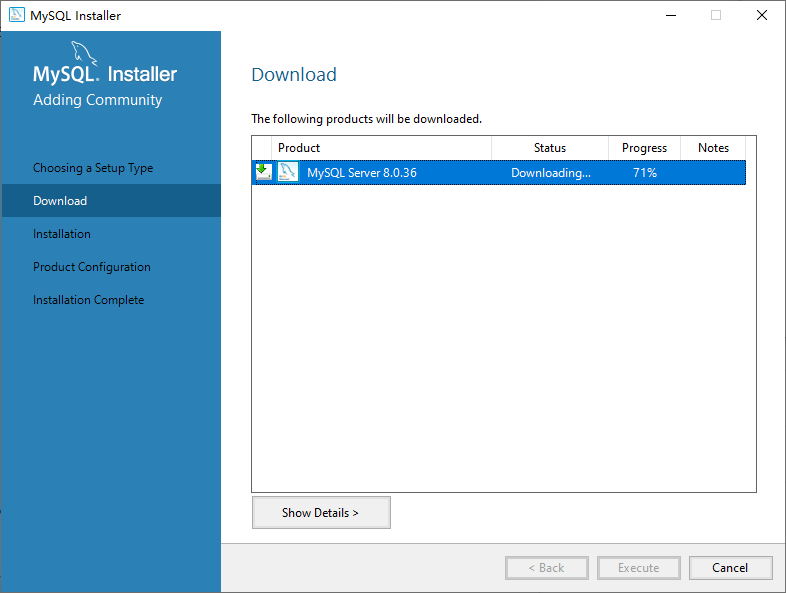Select the Installation step in sidebar

[x=62, y=234]
